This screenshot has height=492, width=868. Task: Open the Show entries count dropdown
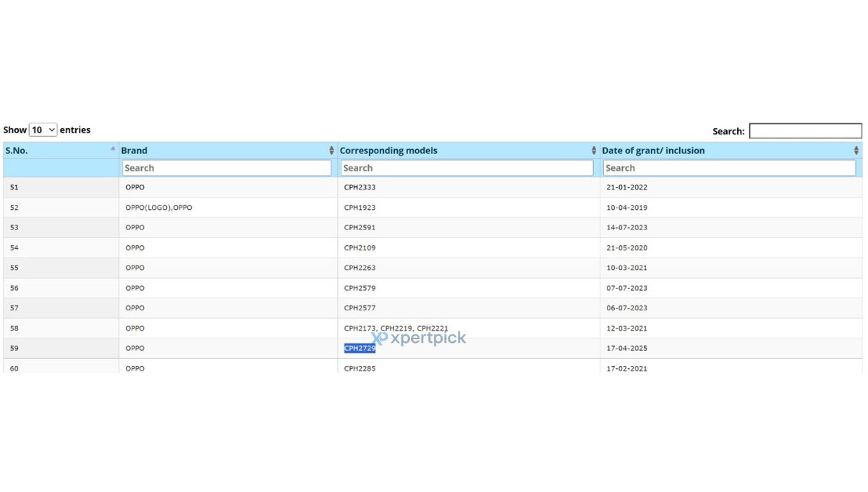click(x=43, y=130)
